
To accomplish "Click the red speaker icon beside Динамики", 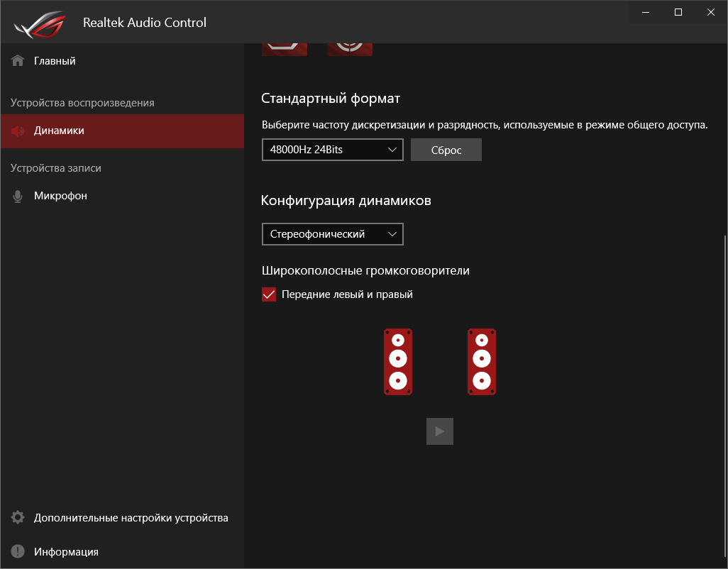I will [x=18, y=131].
